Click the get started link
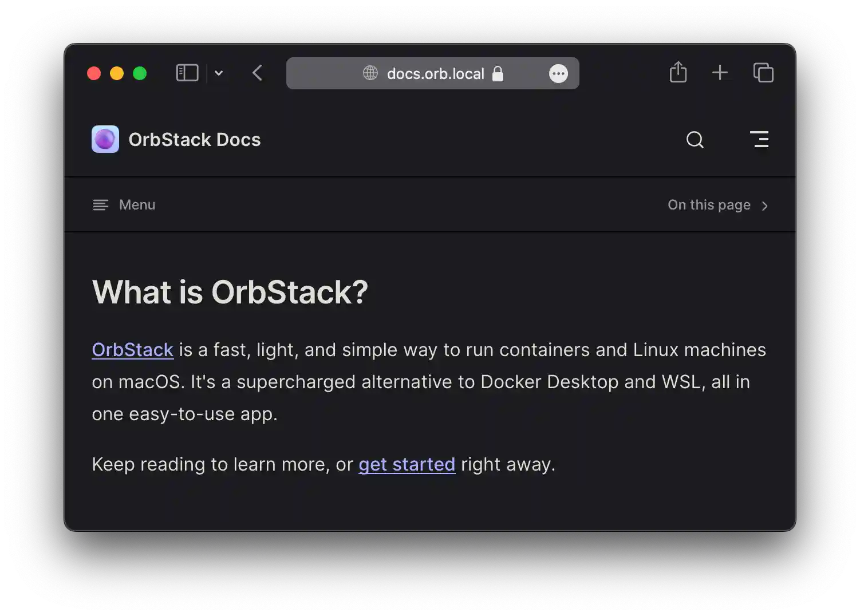Image resolution: width=860 pixels, height=616 pixels. (407, 464)
